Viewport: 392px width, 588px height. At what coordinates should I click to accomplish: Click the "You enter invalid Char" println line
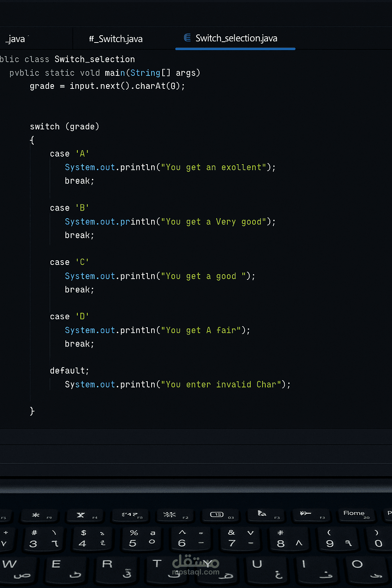coord(178,384)
